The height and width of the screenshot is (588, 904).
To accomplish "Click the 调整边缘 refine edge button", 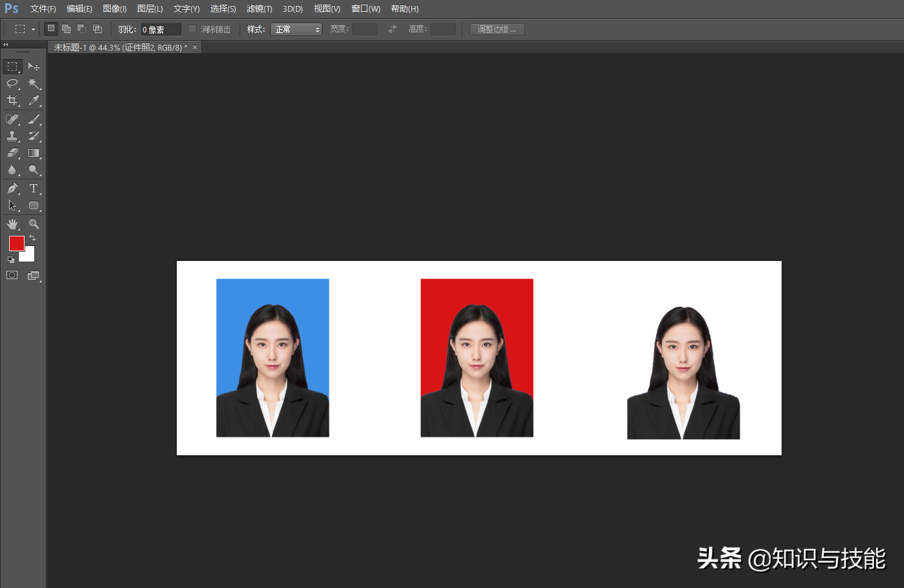I will click(x=497, y=29).
